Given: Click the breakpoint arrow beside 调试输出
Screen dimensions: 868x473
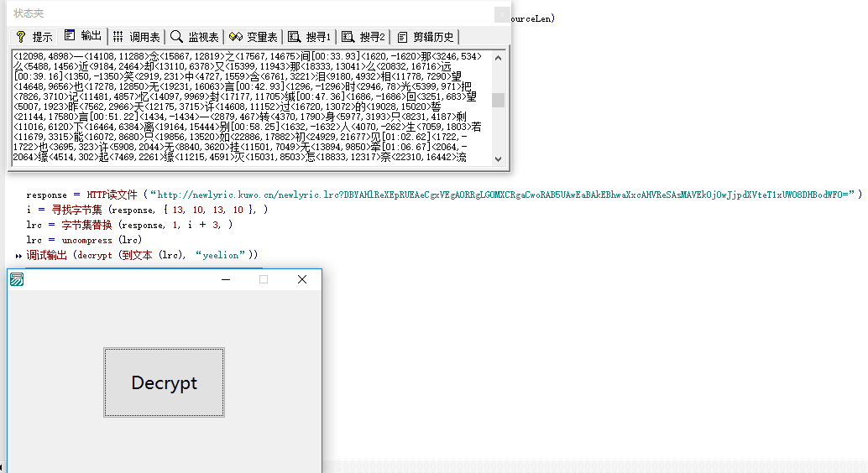Looking at the screenshot, I should tap(18, 256).
